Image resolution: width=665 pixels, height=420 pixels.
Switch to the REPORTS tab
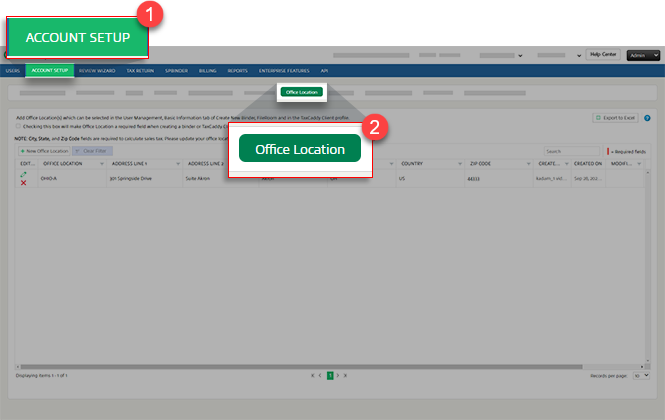pos(238,71)
